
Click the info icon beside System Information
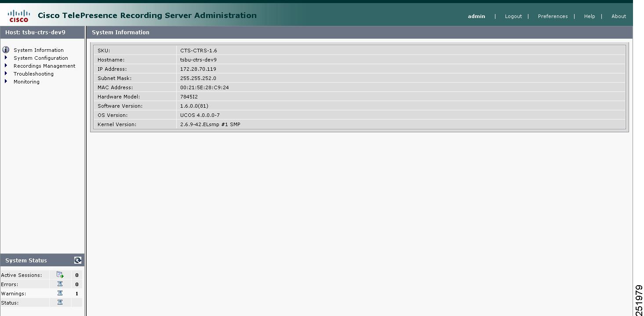click(x=6, y=50)
